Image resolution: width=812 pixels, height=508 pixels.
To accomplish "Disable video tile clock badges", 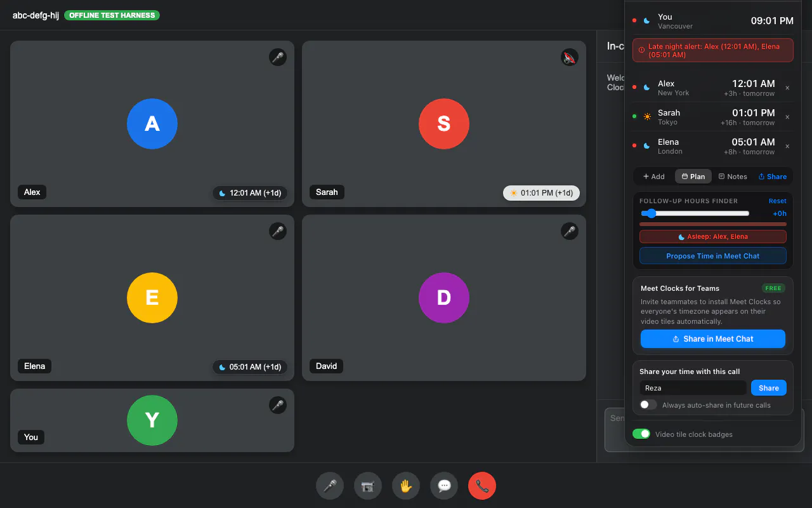I will pos(641,434).
